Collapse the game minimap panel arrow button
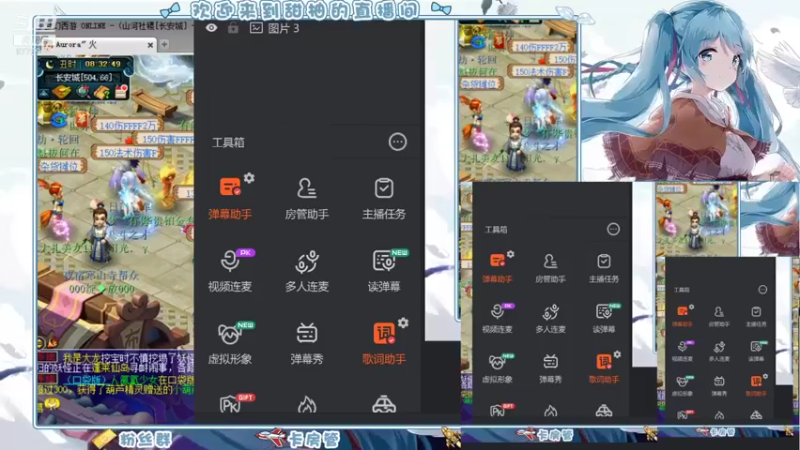 (x=44, y=93)
